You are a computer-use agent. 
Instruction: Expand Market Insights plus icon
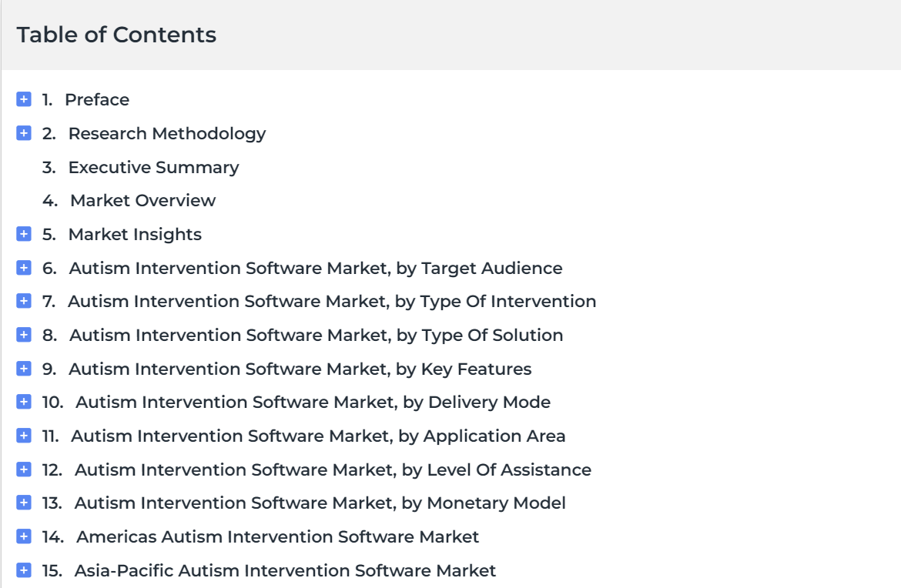point(24,234)
